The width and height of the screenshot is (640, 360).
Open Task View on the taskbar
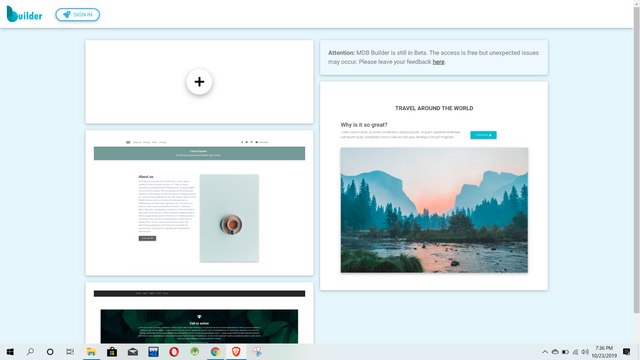[70, 352]
